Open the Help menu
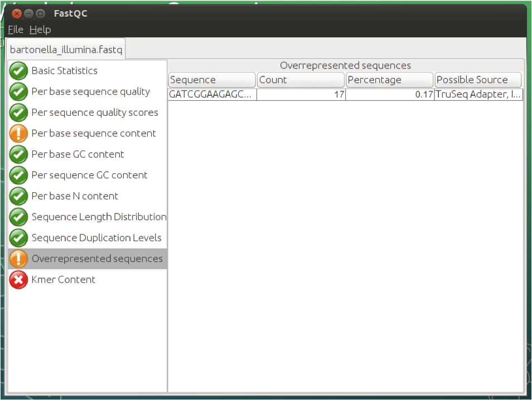The image size is (532, 400). [40, 30]
